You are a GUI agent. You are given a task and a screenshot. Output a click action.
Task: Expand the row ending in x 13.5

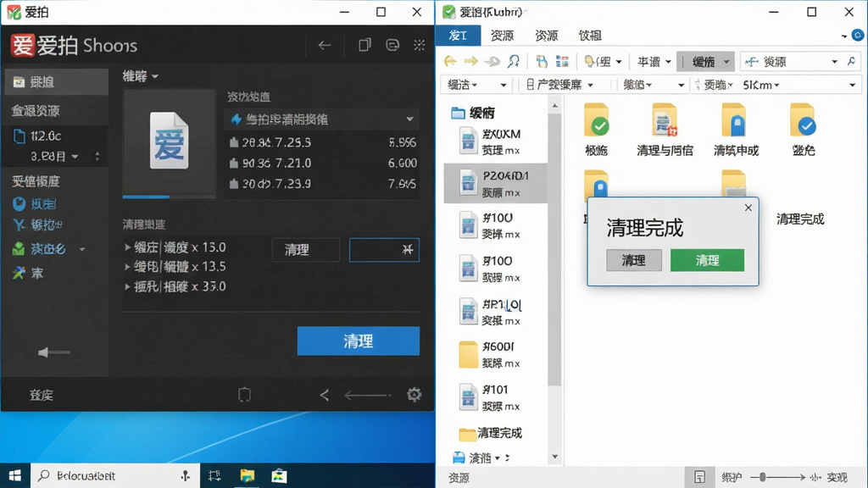(x=127, y=267)
